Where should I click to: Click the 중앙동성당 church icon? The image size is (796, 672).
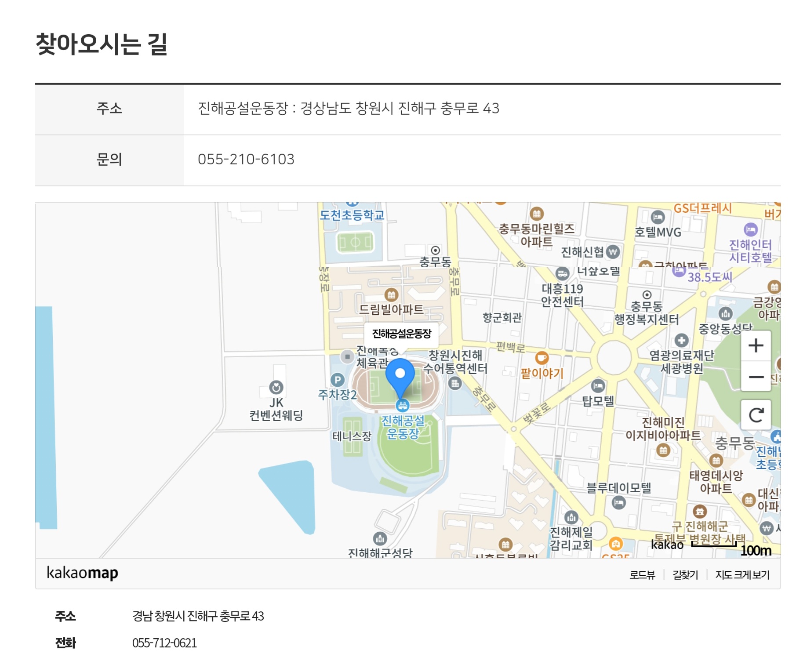725,313
